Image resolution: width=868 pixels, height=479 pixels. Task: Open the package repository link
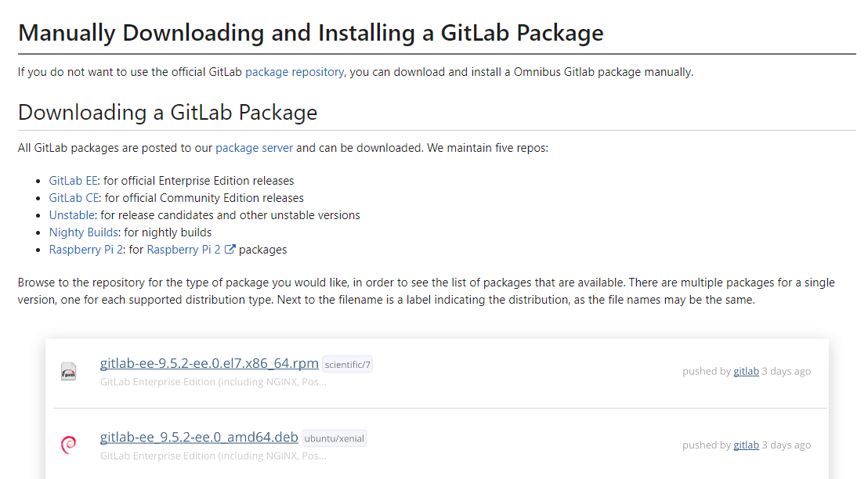(295, 72)
